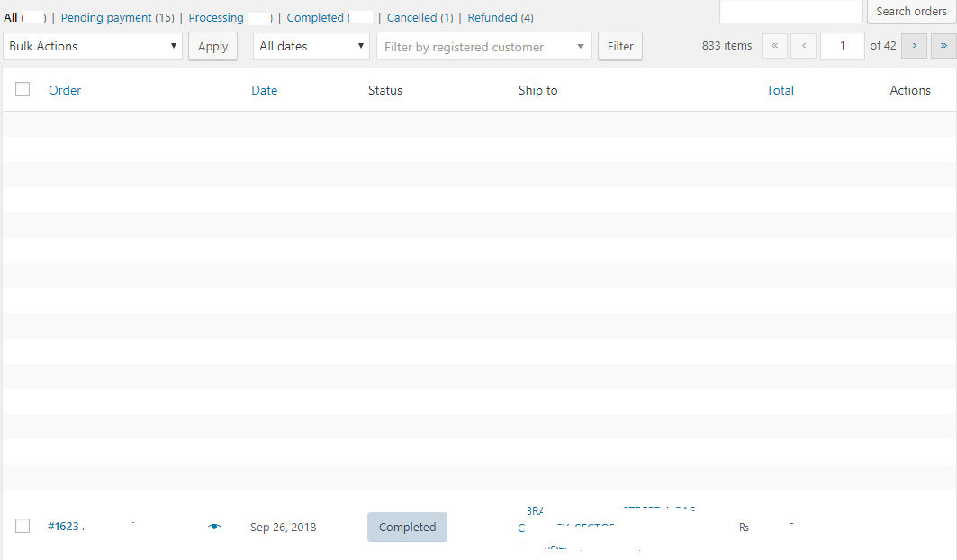
Task: Sort orders by the Date column
Action: point(265,90)
